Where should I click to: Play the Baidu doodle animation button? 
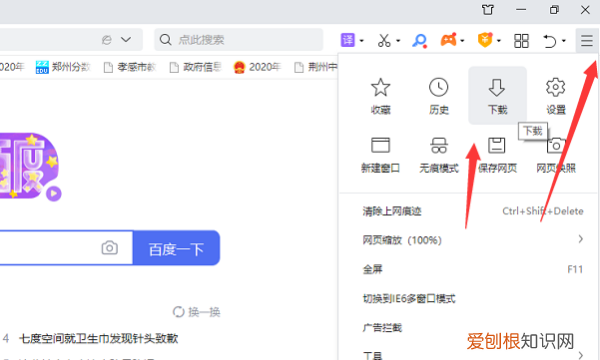coord(54,194)
